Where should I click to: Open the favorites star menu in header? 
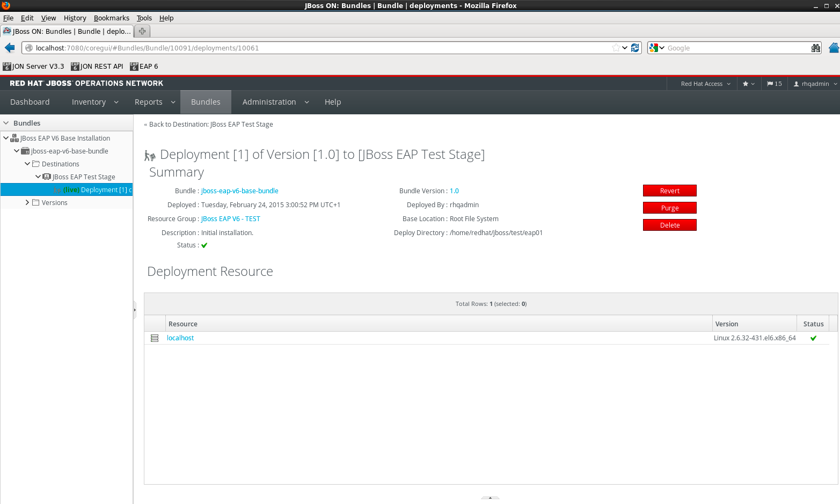click(x=748, y=84)
